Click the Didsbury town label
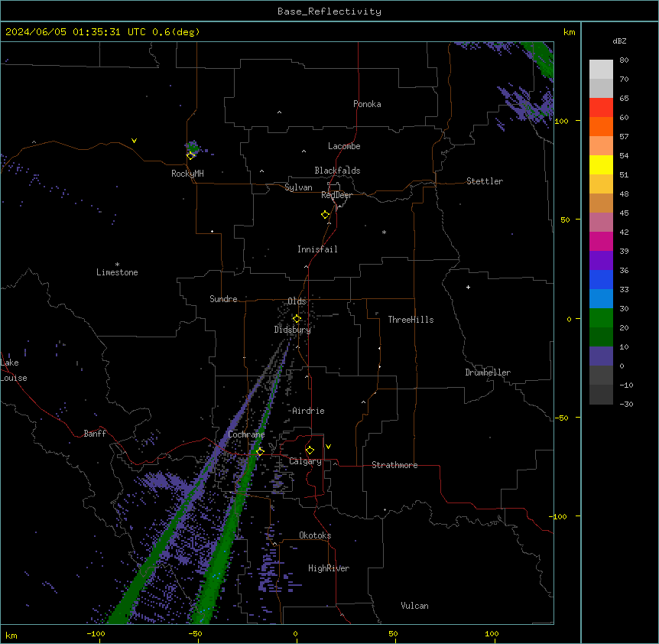659x644 pixels. (293, 330)
